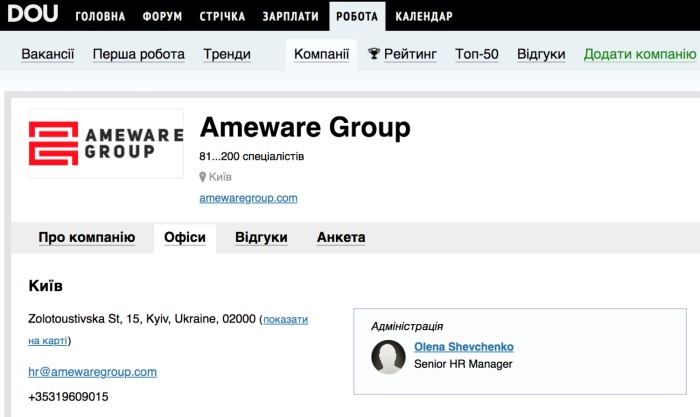Click the Київ location pin

click(204, 177)
